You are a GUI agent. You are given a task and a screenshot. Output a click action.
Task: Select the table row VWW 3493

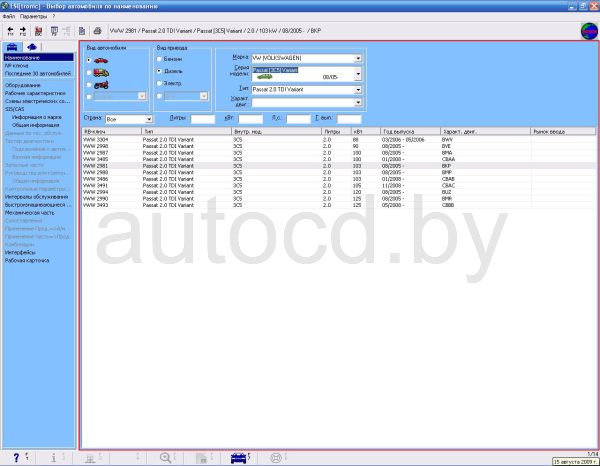tap(339, 205)
